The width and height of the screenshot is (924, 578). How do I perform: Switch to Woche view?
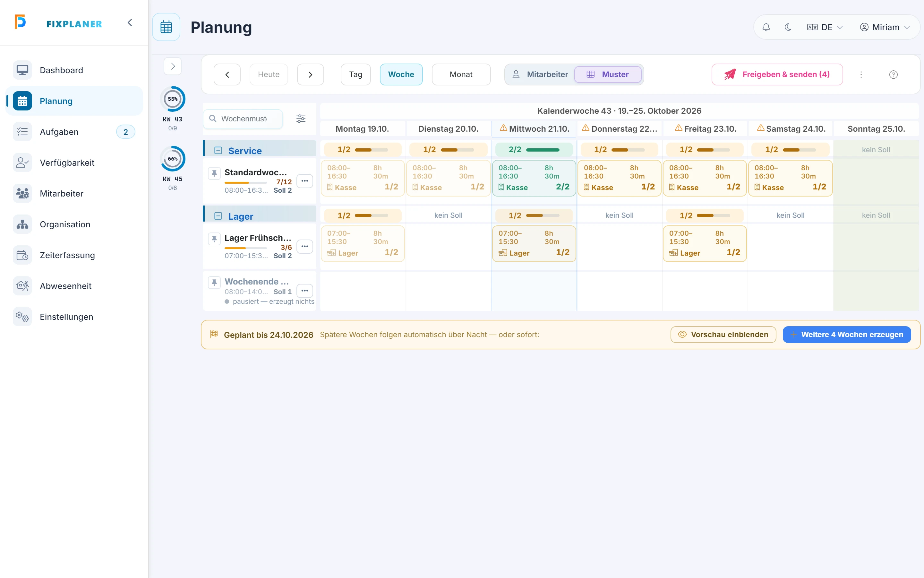[x=401, y=74]
